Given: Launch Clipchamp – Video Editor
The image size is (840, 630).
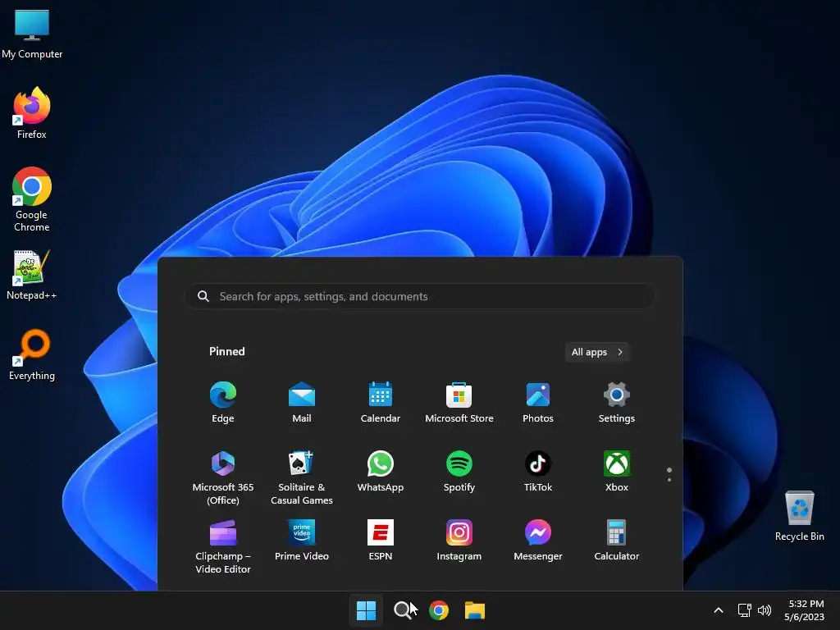Looking at the screenshot, I should (223, 546).
